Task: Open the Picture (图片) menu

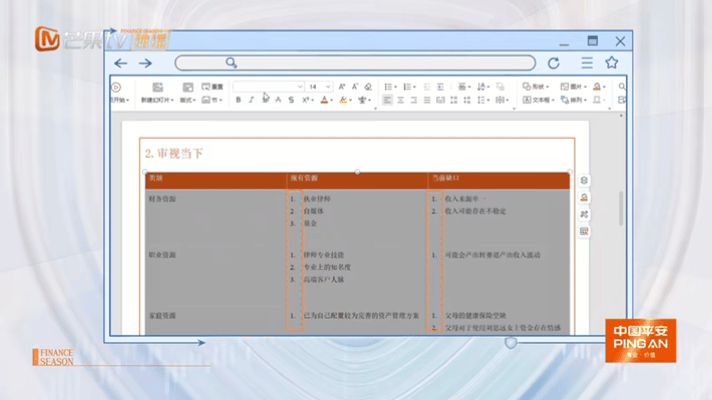Action: point(574,86)
